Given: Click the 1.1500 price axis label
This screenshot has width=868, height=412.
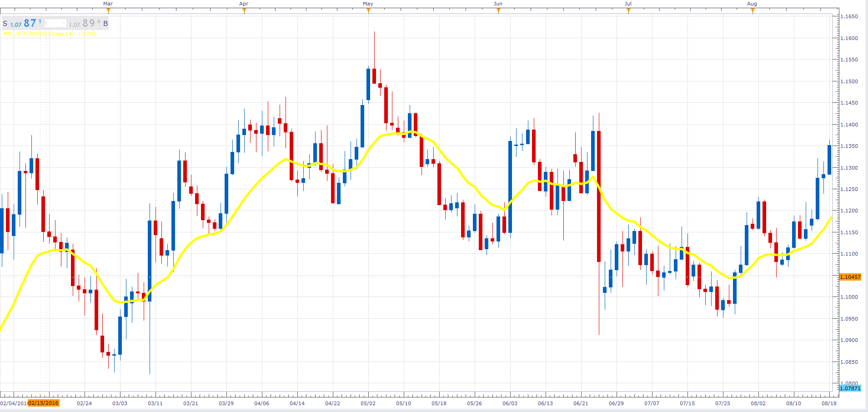Looking at the screenshot, I should [849, 81].
